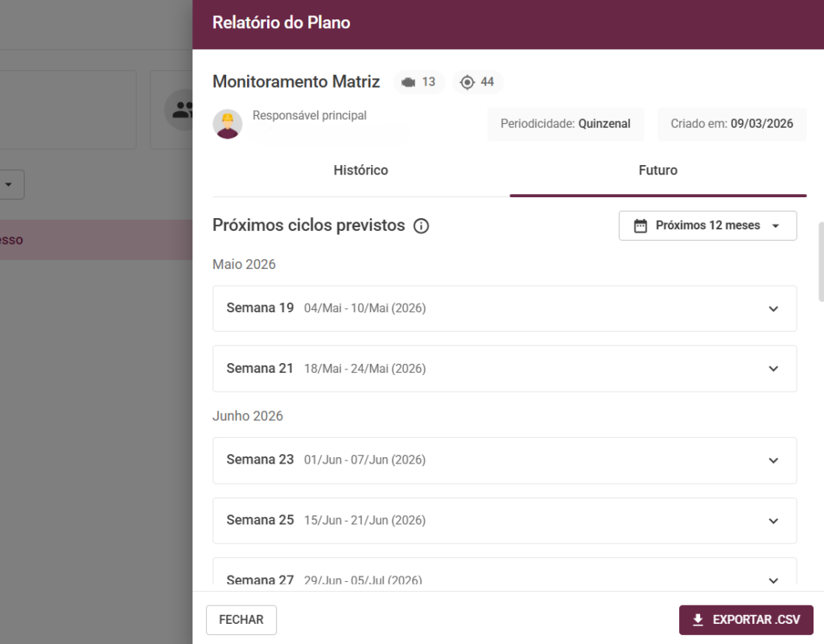Click the FECHAR button
824x644 pixels.
point(241,620)
